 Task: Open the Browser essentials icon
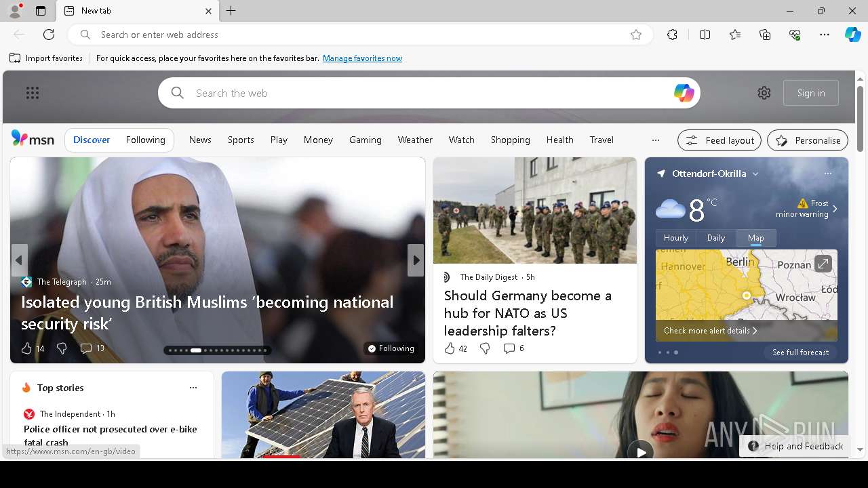click(795, 35)
